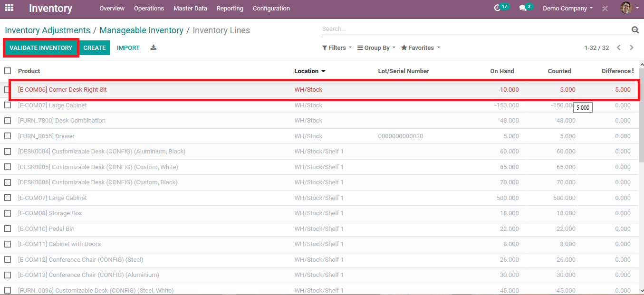Check the [E-COM07] Large Cabinet WH/Stock row

(8, 105)
